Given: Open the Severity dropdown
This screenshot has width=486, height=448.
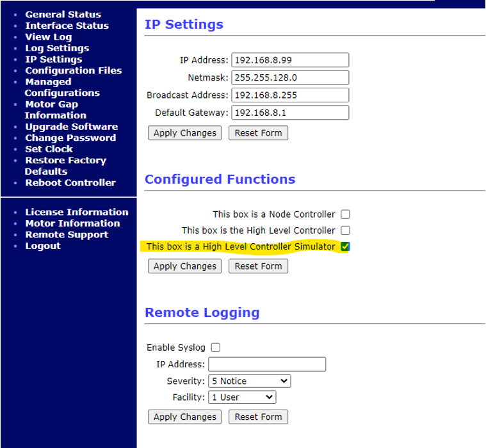Looking at the screenshot, I should pos(250,381).
